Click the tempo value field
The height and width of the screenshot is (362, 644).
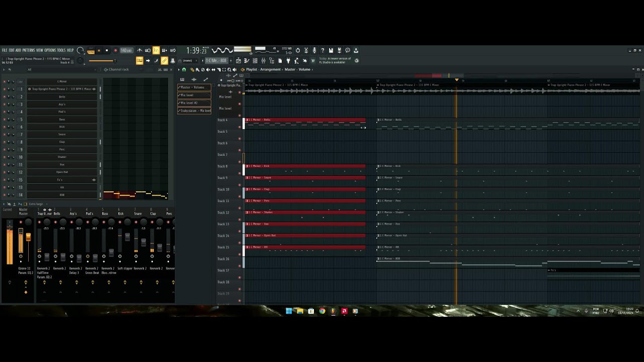coord(127,51)
